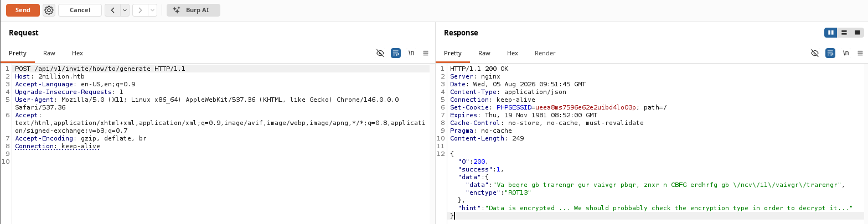Viewport: 868px width, 224px height.
Task: Click the User-Agent header line
Action: pos(207,103)
